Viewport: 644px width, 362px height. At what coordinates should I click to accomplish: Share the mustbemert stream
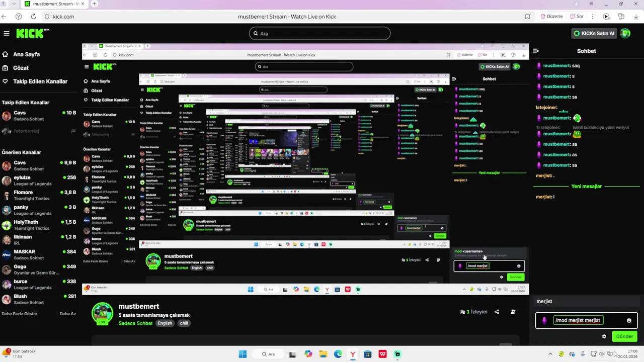(x=497, y=312)
